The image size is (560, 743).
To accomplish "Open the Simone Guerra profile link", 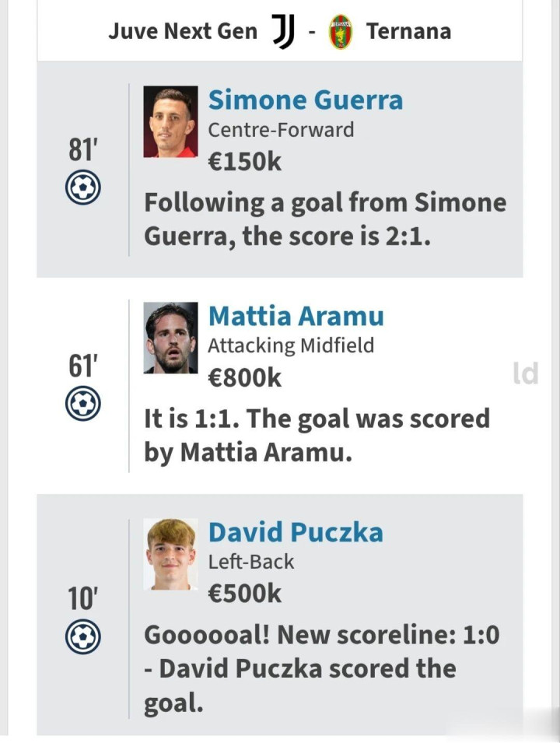I will [x=305, y=100].
